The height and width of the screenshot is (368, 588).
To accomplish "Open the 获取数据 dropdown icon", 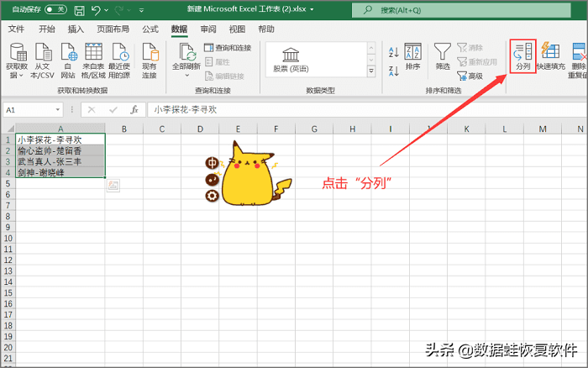I will [18, 60].
